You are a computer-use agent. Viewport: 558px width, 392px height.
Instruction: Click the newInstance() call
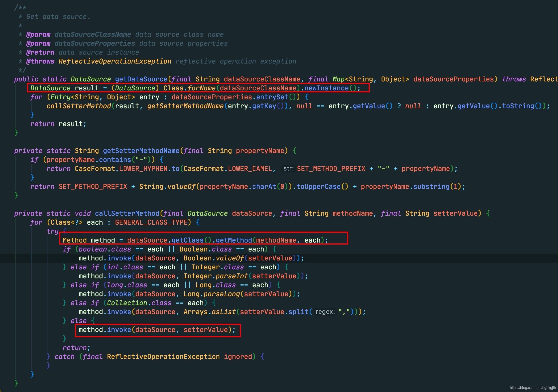pyautogui.click(x=330, y=88)
